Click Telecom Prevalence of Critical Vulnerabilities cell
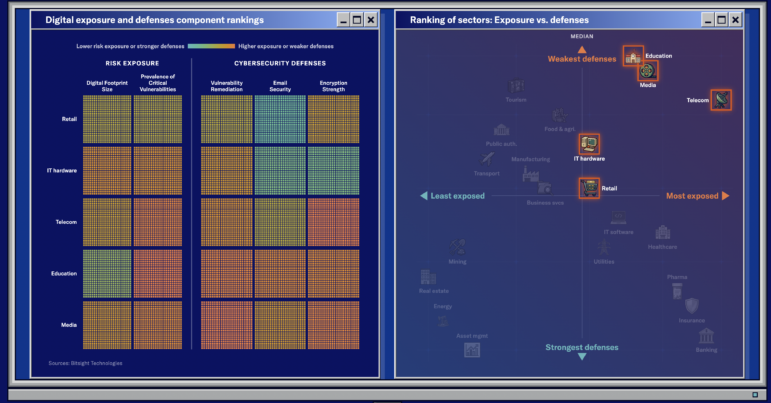 (158, 222)
